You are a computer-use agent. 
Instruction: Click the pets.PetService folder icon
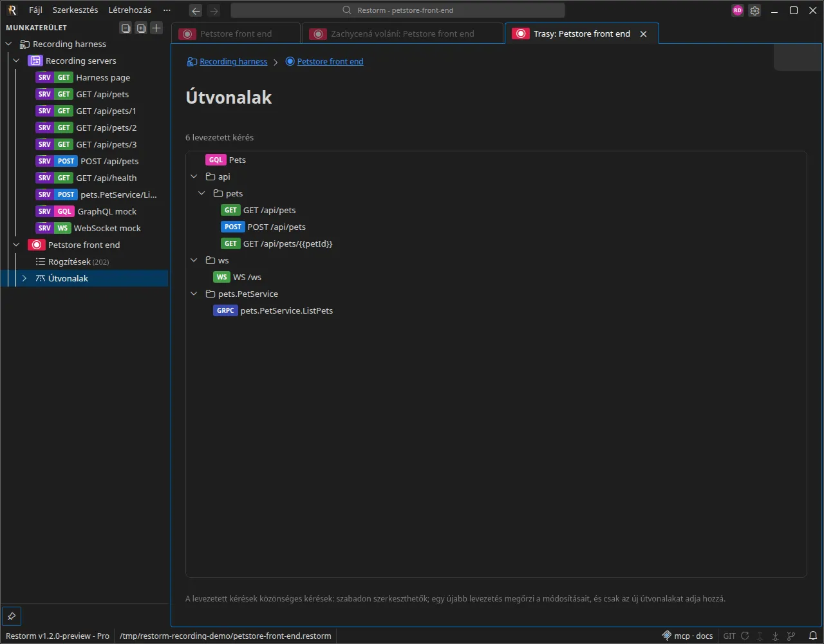pyautogui.click(x=210, y=294)
